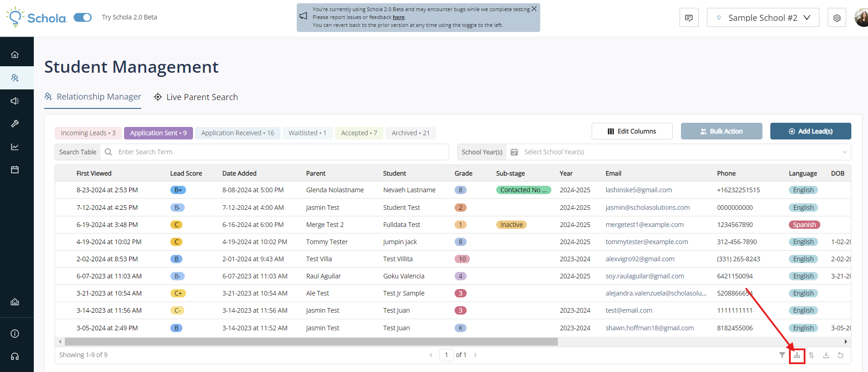Select the Application Received stage tab
Viewport: 868px width, 372px height.
pos(237,133)
